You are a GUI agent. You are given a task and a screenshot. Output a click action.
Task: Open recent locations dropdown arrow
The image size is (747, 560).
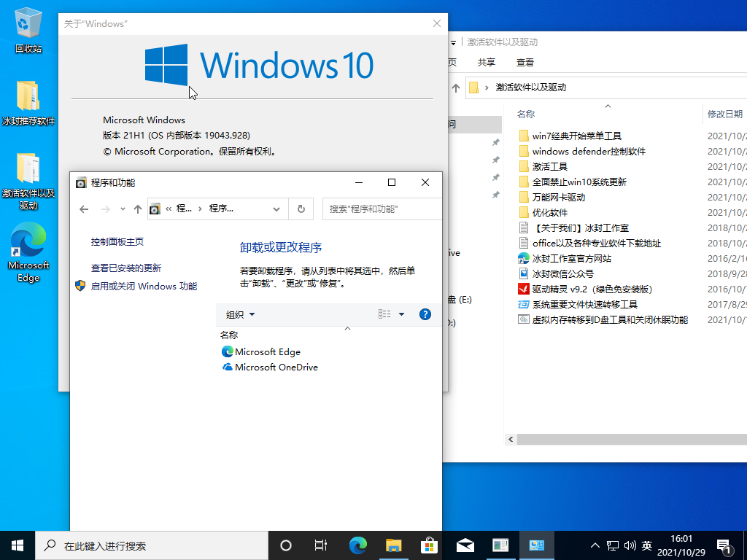click(x=123, y=209)
